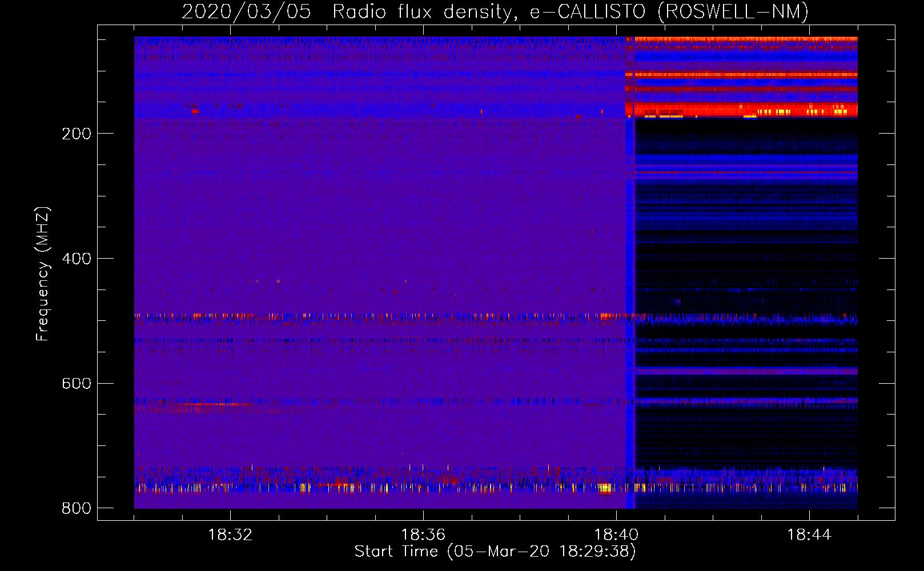Click the 800 frequency tick label

(x=77, y=508)
